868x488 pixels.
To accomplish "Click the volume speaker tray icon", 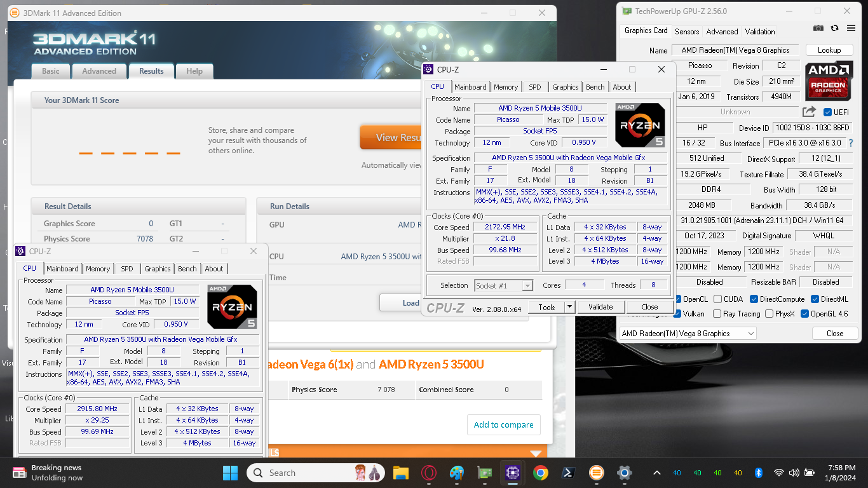I will (x=794, y=473).
